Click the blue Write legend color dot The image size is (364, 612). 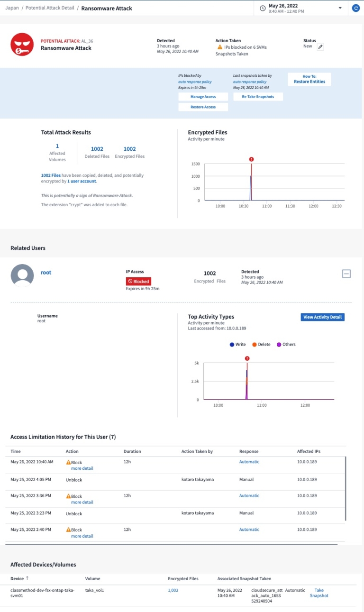[232, 344]
